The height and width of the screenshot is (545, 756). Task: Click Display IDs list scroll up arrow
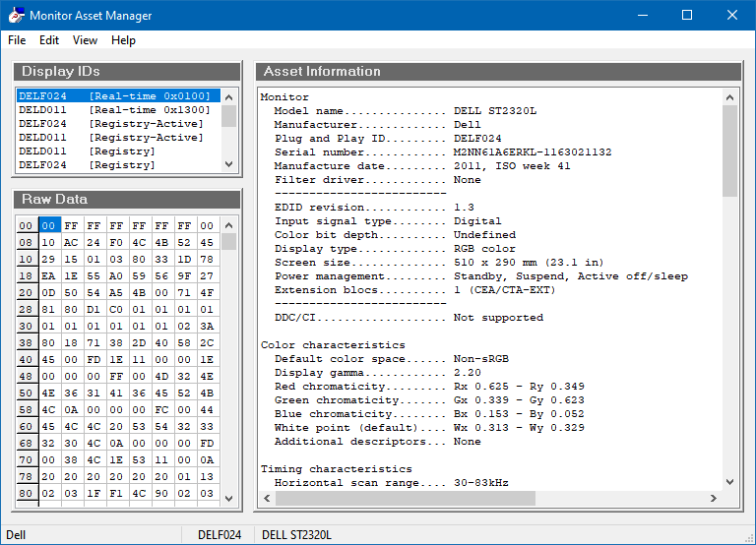click(229, 97)
